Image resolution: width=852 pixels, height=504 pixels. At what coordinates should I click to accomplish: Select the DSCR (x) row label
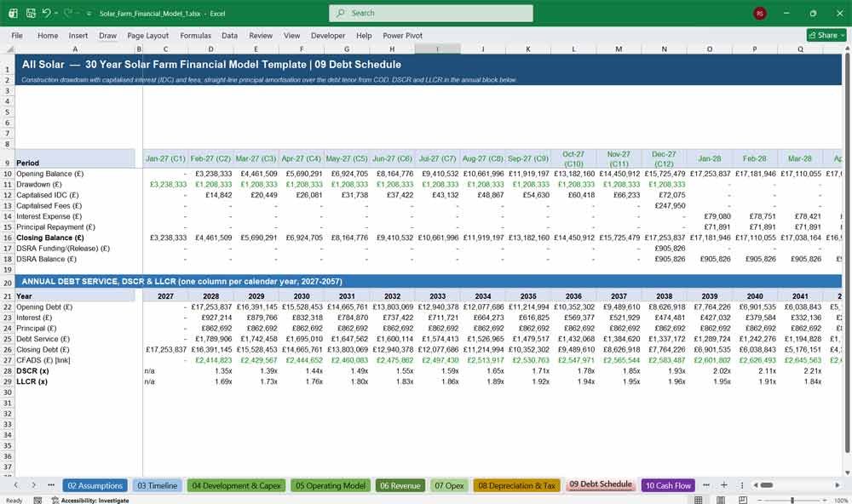(75, 371)
